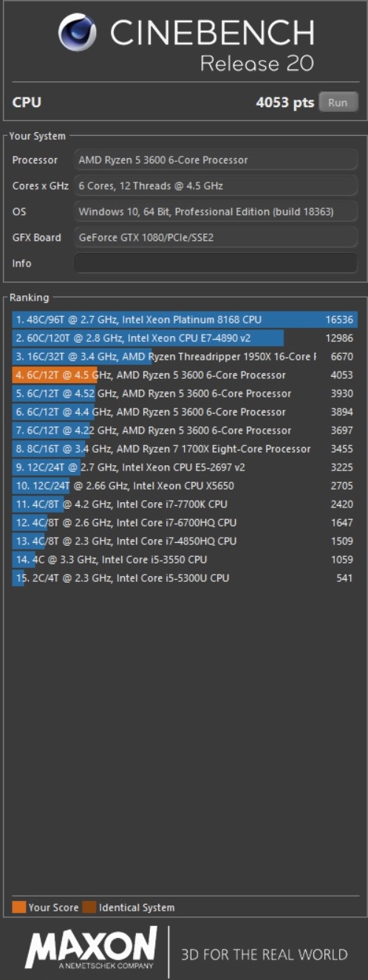The image size is (368, 980).
Task: Select Threadripper 1950X ranking row
Action: 185,357
